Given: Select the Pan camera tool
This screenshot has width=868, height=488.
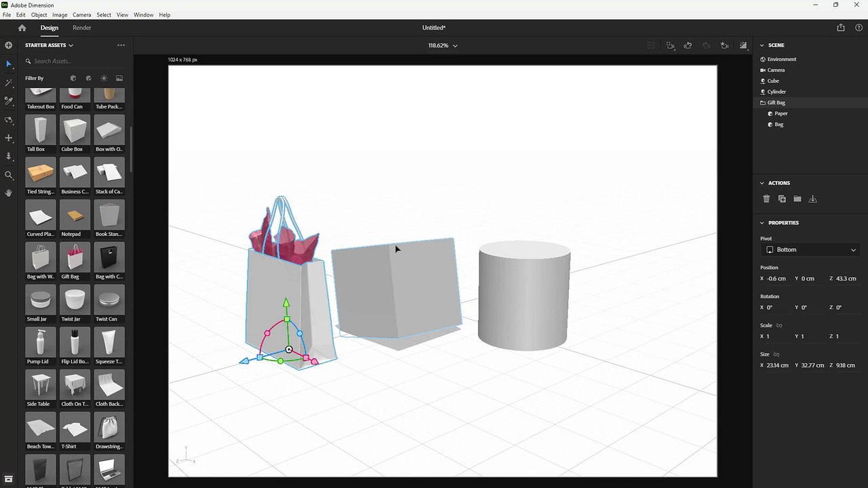Looking at the screenshot, I should tap(9, 138).
